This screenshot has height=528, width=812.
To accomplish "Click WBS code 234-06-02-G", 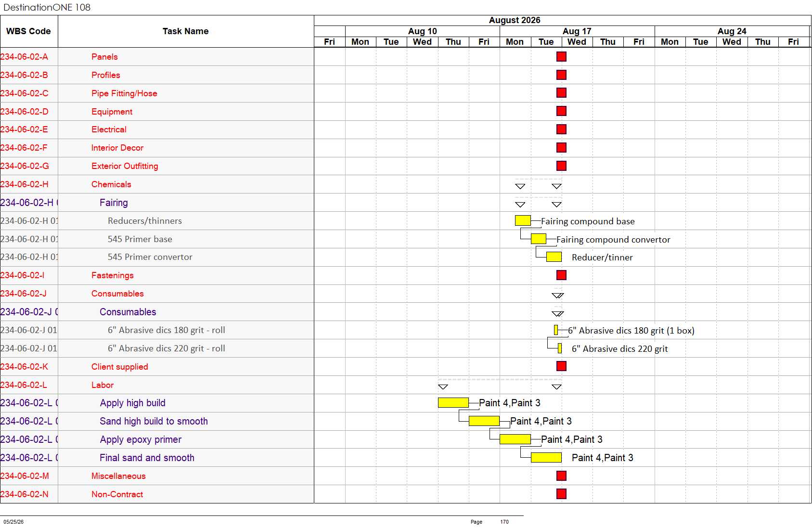I will coord(25,166).
